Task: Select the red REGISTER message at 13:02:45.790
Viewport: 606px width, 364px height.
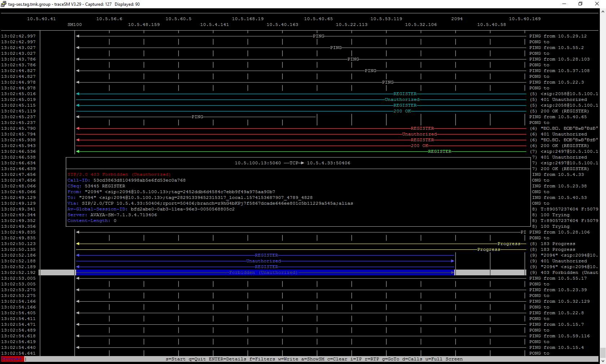Action: pos(301,128)
